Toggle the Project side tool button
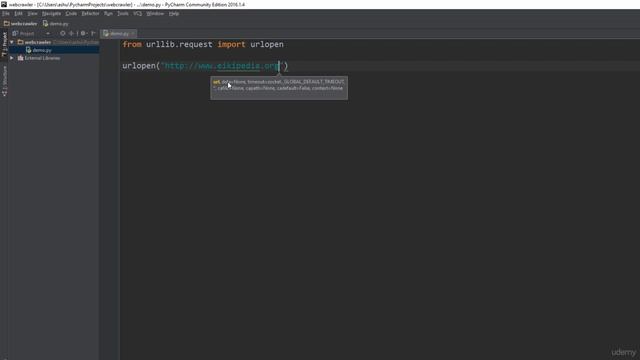640x360 pixels. tap(4, 44)
